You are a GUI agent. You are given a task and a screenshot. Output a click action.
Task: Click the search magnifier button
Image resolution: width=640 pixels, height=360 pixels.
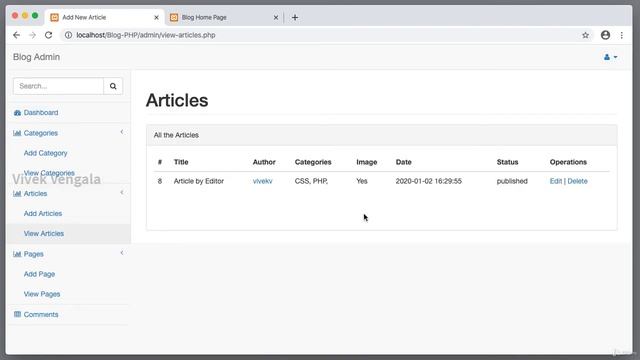[113, 86]
